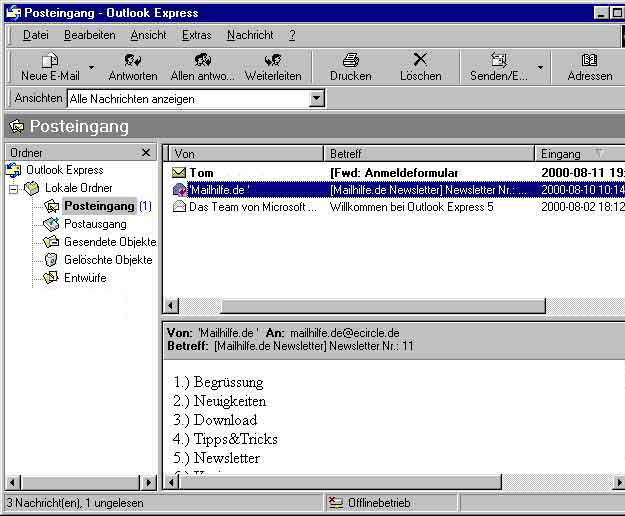Image resolution: width=625 pixels, height=516 pixels.
Task: Click mailhilfe.de@ecircle.de recipient in preview header
Action: (345, 333)
